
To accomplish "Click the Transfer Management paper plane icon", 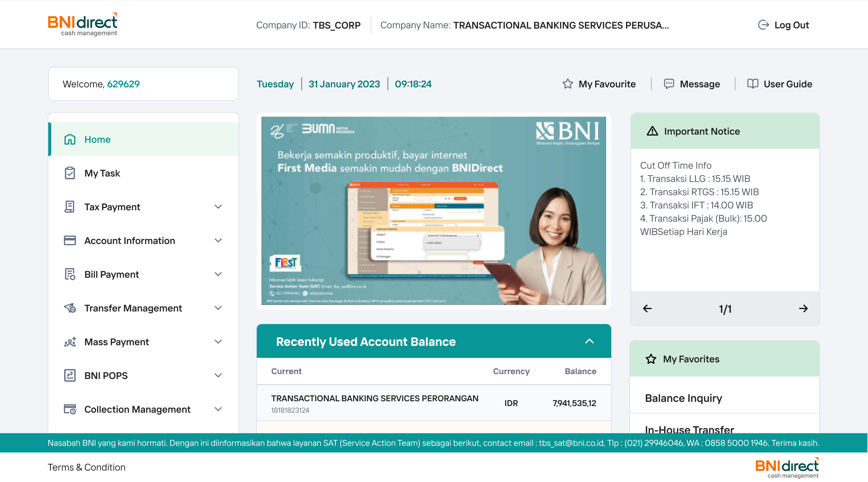I will [x=70, y=308].
